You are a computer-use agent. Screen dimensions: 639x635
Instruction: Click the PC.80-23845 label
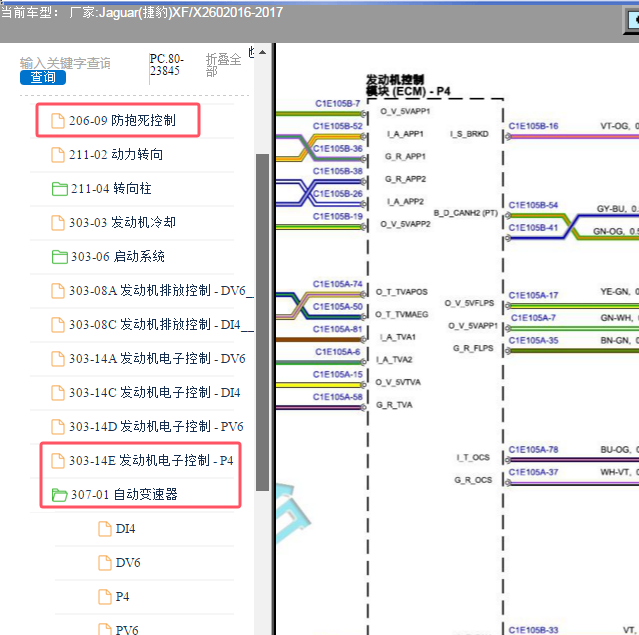(166, 65)
